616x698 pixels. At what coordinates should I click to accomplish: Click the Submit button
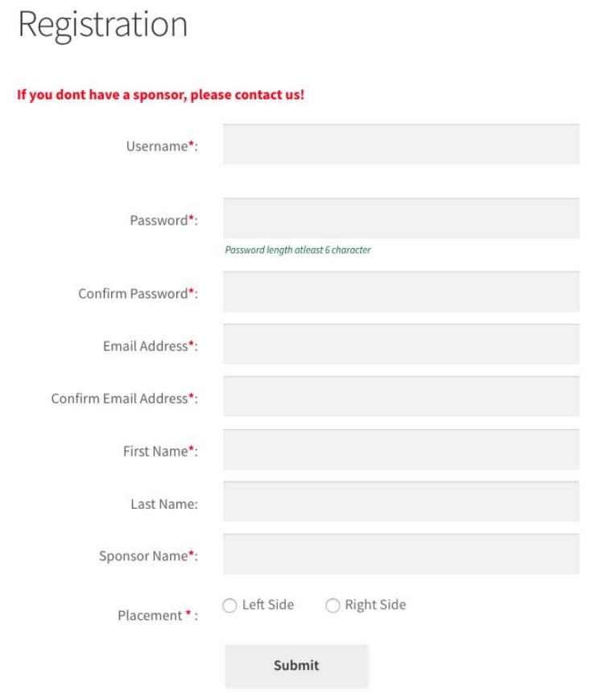click(296, 666)
